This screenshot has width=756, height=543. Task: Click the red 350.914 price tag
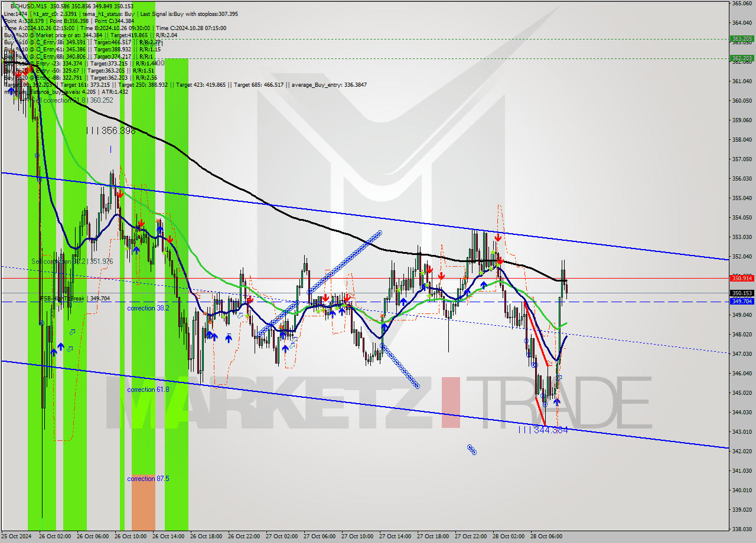pos(742,278)
